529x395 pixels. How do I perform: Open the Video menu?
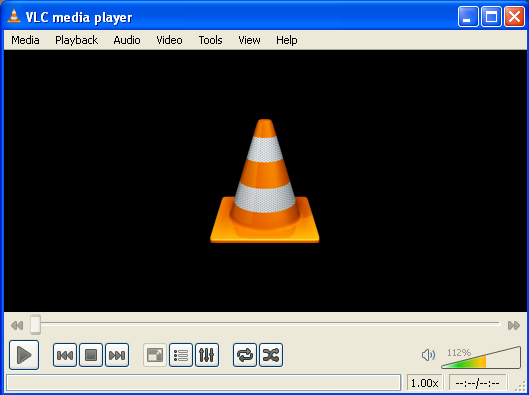tap(169, 40)
